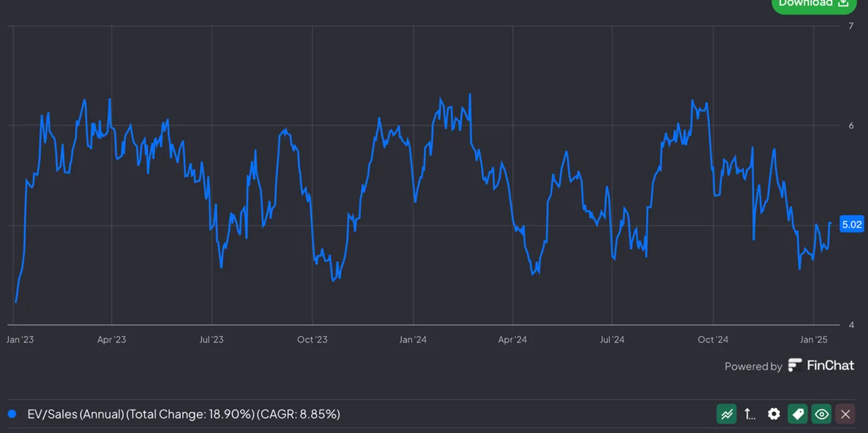Click the Apr '24 x-axis label
Viewport: 868px width, 433px height.
pyautogui.click(x=512, y=340)
